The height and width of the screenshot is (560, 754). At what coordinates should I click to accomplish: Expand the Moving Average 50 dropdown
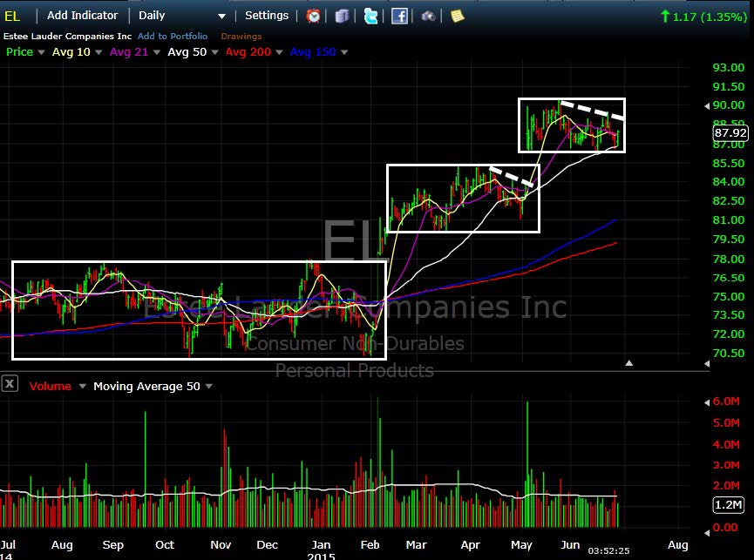click(x=208, y=386)
